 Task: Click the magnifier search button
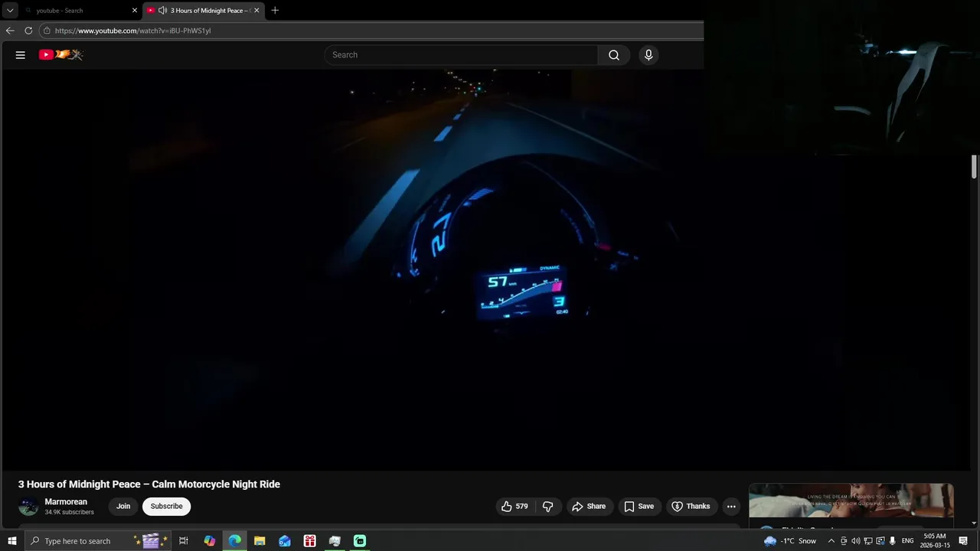614,55
